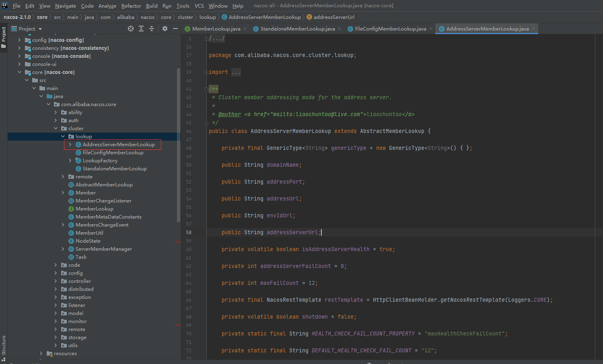Viewport: 603px width, 364px height.
Task: Click the @author Javadoc tag
Action: pos(230,114)
